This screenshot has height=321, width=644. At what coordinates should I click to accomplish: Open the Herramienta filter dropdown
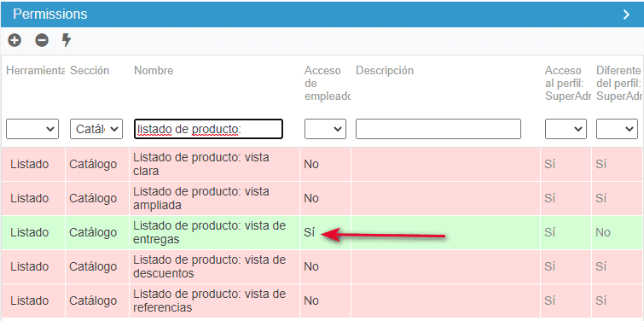32,129
